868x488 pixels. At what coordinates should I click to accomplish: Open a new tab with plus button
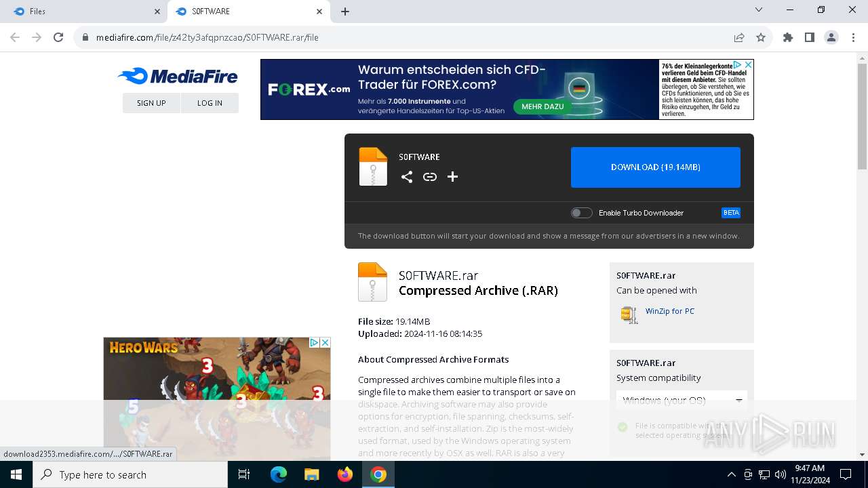[x=345, y=11]
